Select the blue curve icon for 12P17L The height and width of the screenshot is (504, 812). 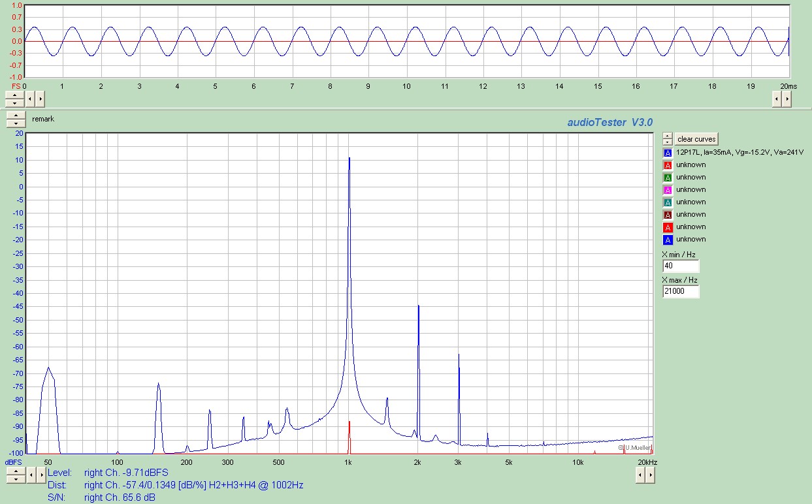click(x=668, y=153)
